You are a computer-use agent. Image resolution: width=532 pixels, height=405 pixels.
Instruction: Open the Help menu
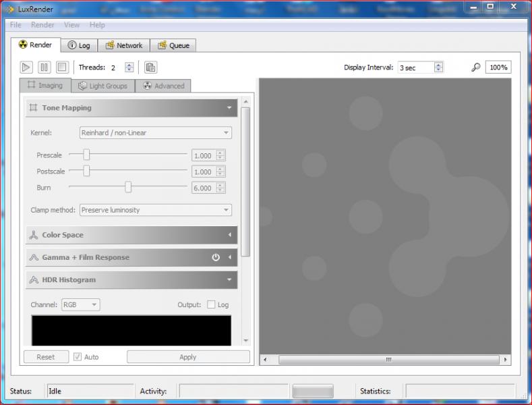click(97, 25)
